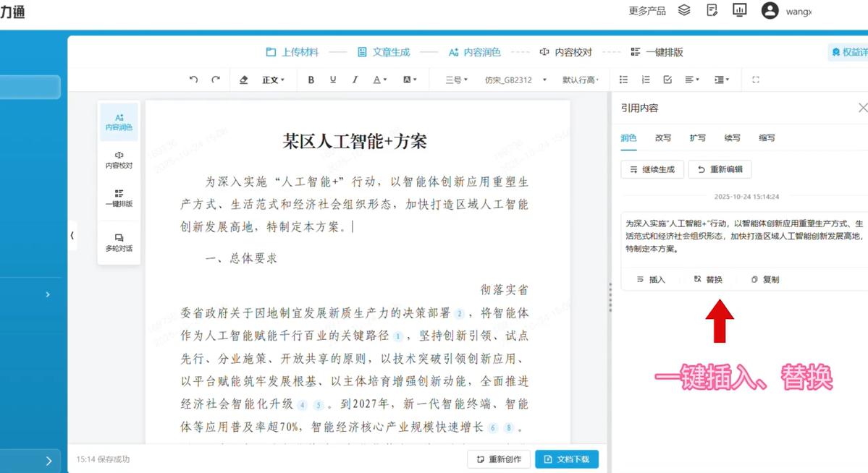Toggle underline formatting

coord(333,80)
